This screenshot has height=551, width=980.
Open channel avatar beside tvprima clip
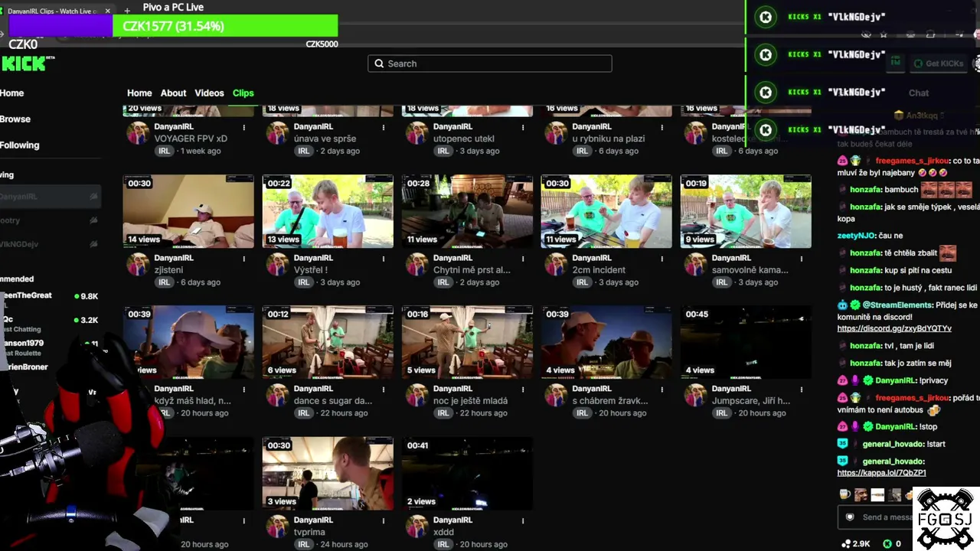(x=277, y=527)
